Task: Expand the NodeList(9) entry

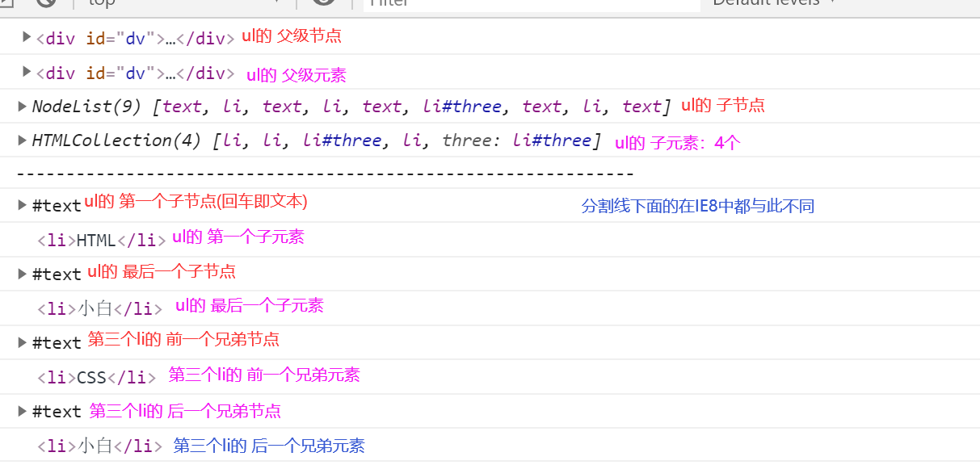Action: coord(21,106)
